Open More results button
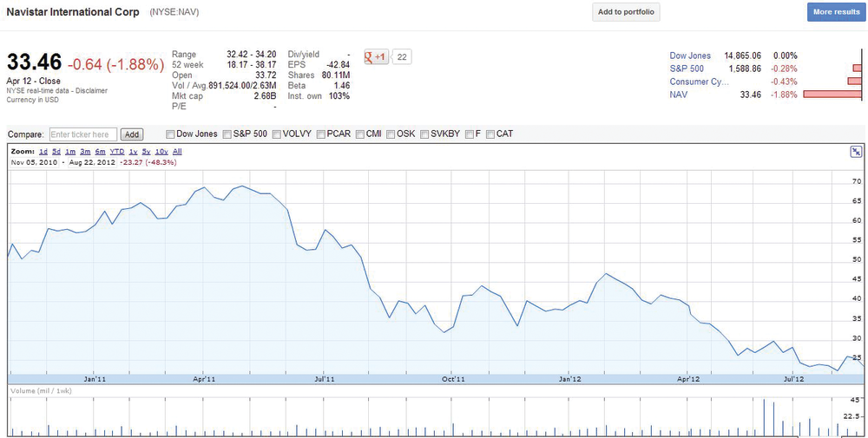This screenshot has width=868, height=438. [x=836, y=12]
